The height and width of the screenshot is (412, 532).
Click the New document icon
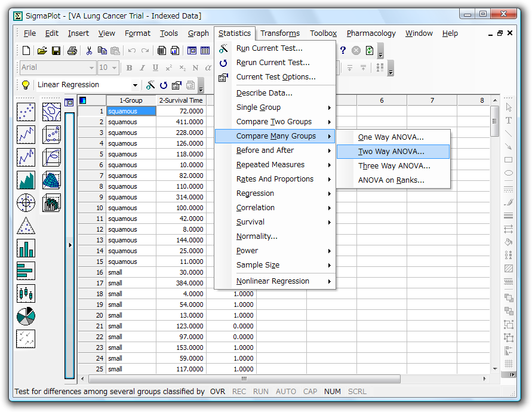pos(26,51)
